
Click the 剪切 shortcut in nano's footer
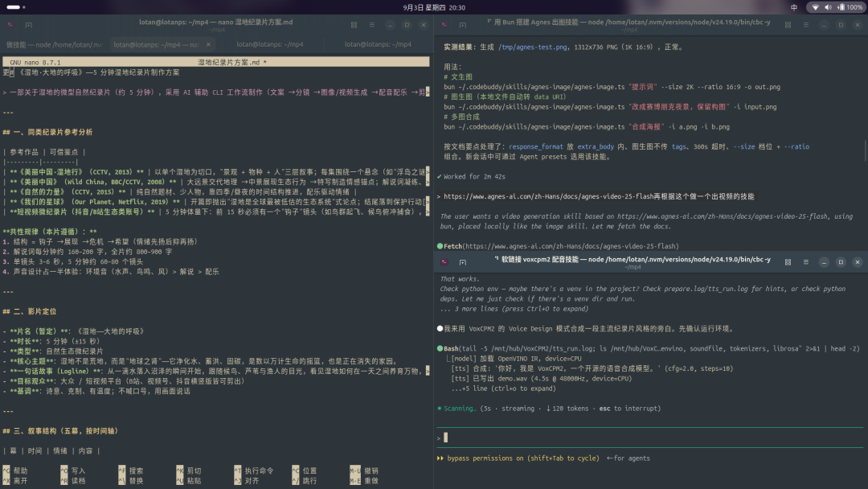189,471
